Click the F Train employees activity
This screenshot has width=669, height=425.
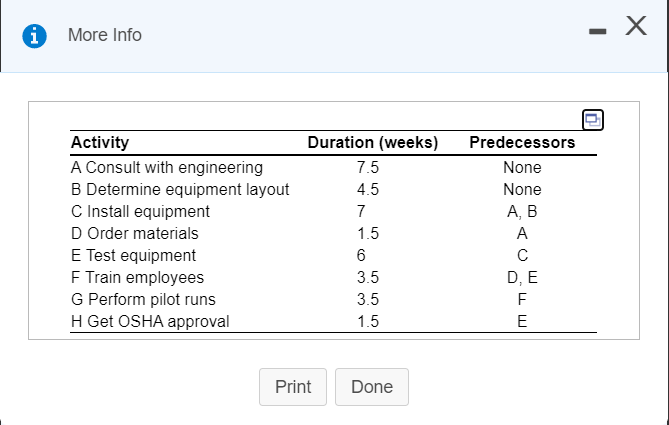point(138,277)
